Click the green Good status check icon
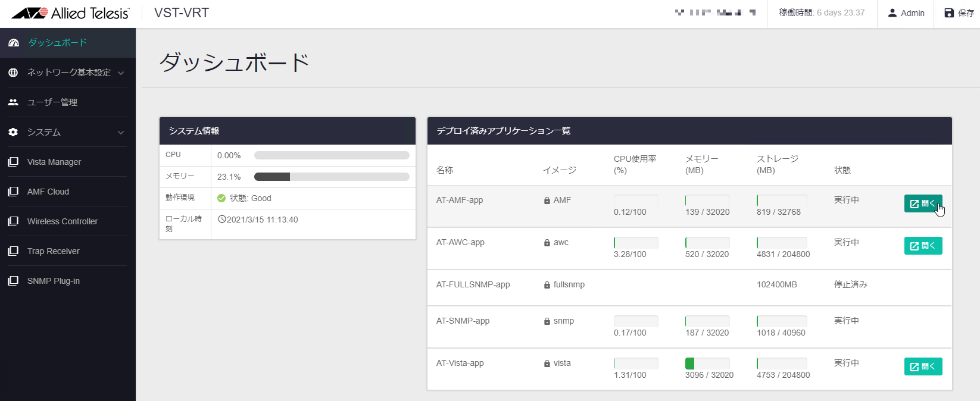980x401 pixels. coord(221,198)
